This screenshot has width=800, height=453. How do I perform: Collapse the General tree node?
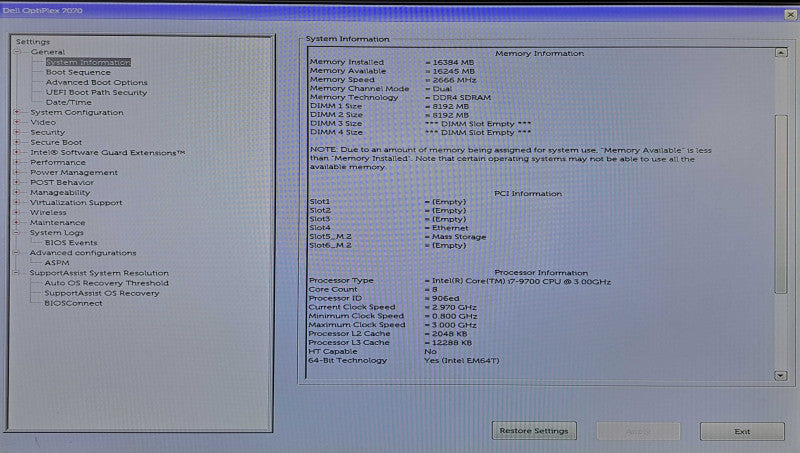(x=17, y=52)
